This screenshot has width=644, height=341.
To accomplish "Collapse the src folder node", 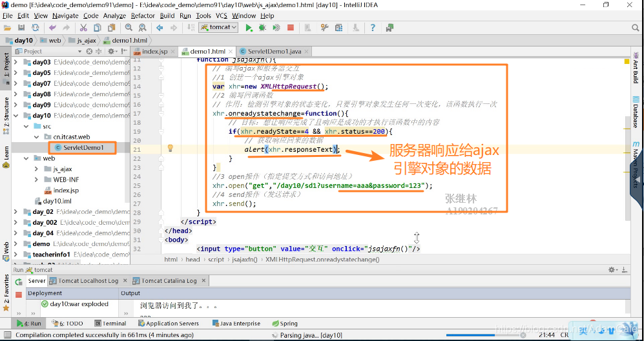I will (26, 126).
